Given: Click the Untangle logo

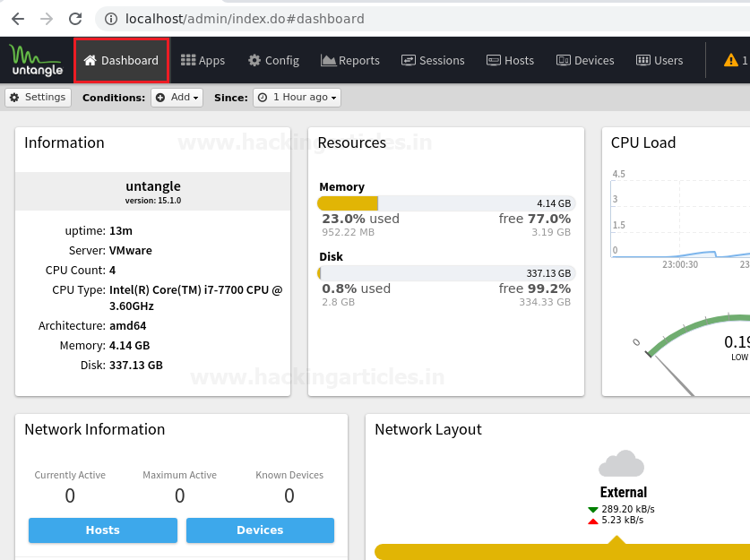Looking at the screenshot, I should point(37,61).
